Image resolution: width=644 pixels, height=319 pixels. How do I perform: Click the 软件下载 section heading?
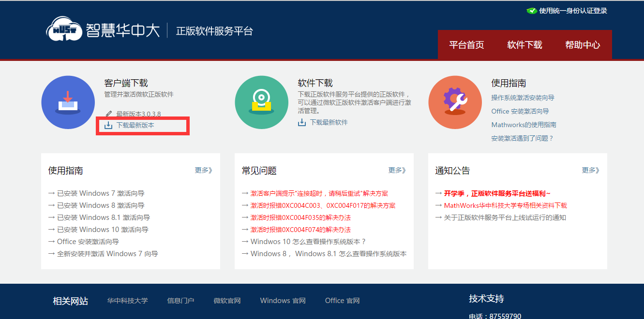pyautogui.click(x=315, y=83)
